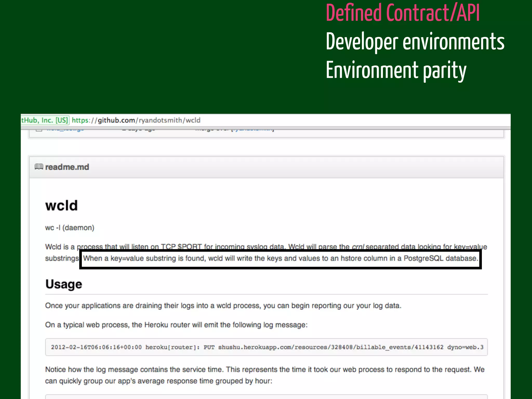Image resolution: width=532 pixels, height=399 pixels.
Task: Click the GitHub URL in the address bar
Action: click(136, 120)
